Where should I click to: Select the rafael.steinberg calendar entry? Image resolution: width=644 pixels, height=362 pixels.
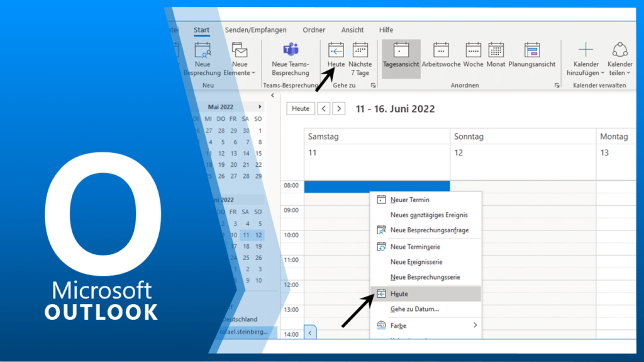pos(245,332)
